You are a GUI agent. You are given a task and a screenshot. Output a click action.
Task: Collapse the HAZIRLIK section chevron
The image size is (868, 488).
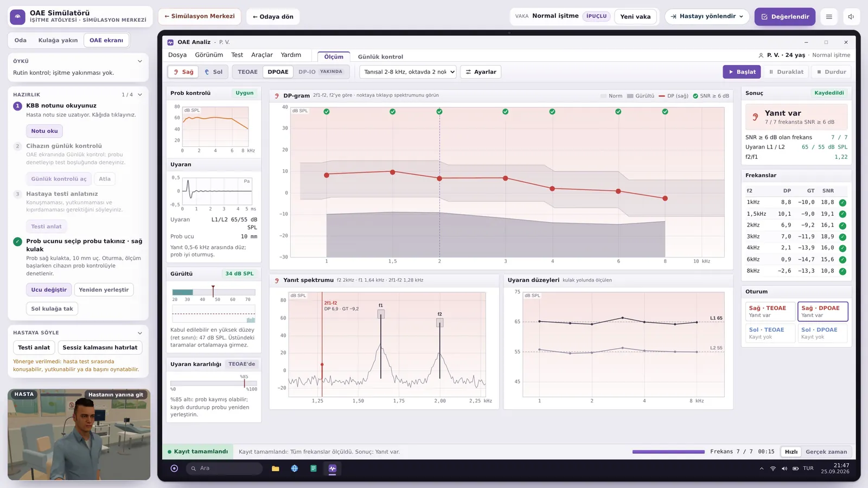[x=140, y=95]
